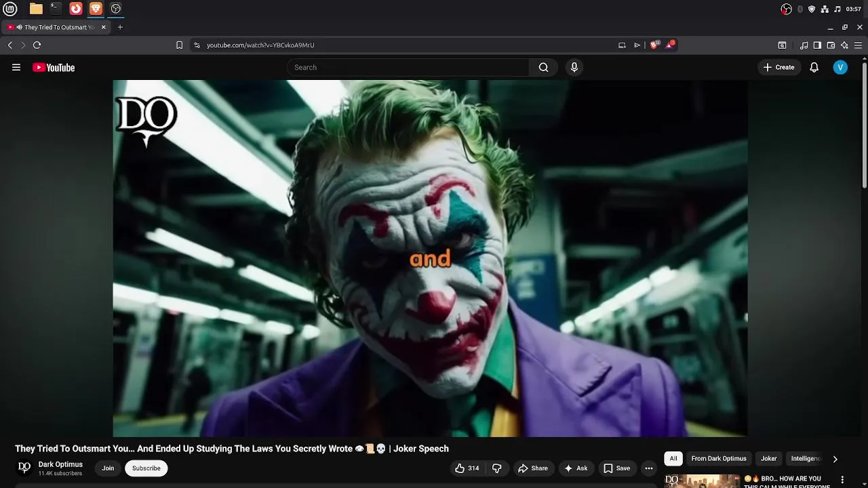Open the Files folder in panel
Screen dimensions: 868x488
(x=36, y=9)
